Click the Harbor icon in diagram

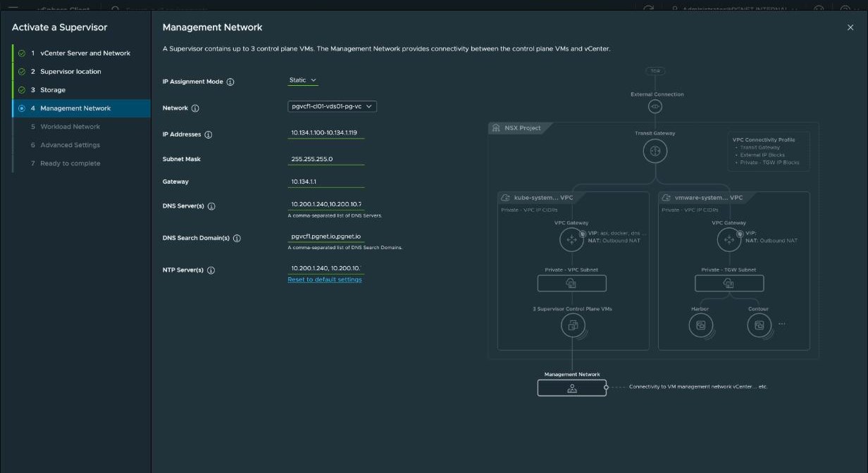click(700, 325)
